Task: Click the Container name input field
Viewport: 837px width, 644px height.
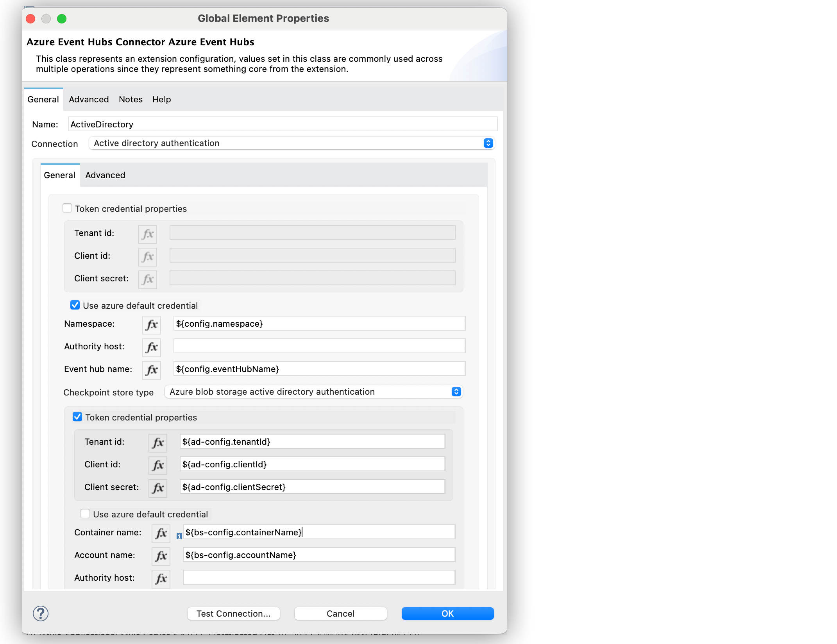Action: click(319, 532)
